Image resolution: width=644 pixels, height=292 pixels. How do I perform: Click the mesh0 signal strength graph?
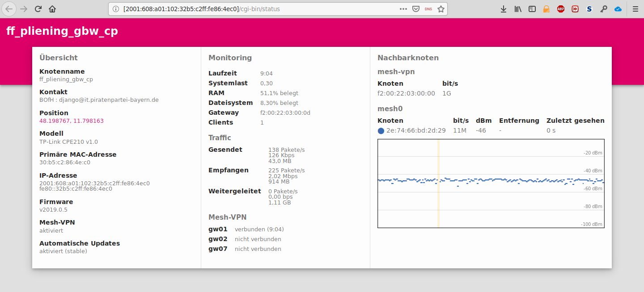[491, 183]
